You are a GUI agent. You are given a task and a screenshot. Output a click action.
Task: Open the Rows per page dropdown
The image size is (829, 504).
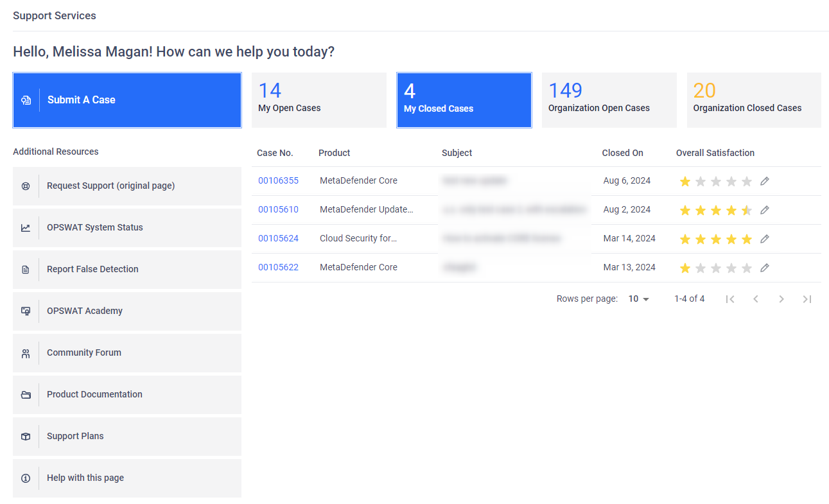pos(639,299)
